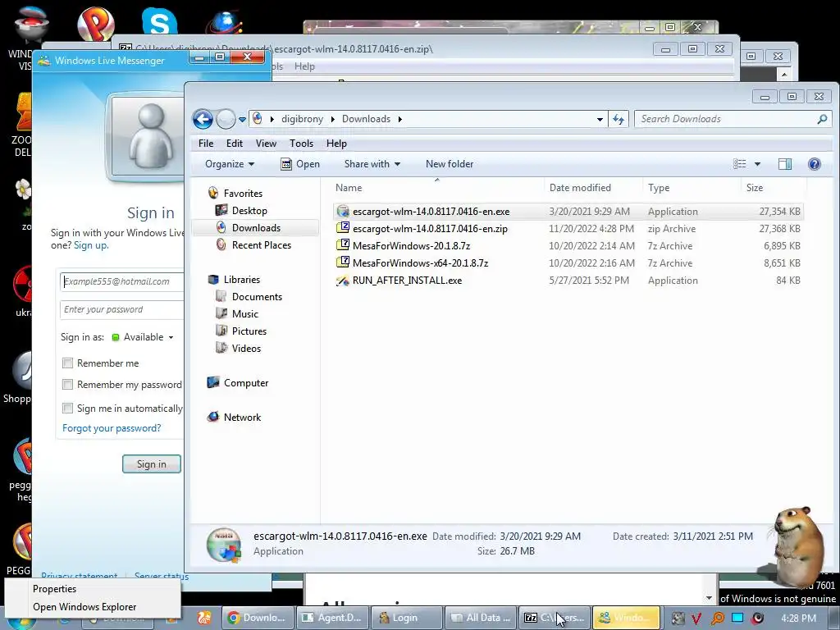
Task: Click digibrony in the address breadcrumb
Action: [302, 119]
